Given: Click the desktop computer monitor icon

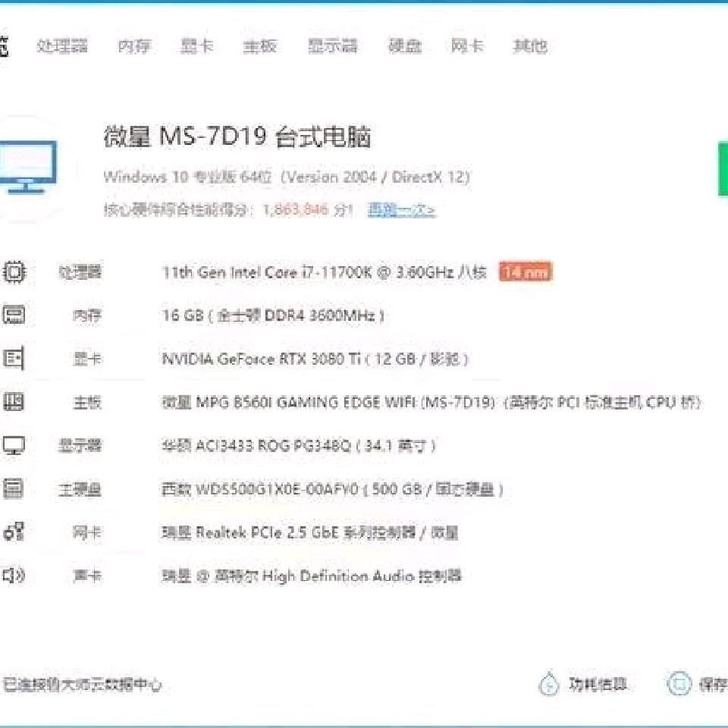Looking at the screenshot, I should pos(28,167).
